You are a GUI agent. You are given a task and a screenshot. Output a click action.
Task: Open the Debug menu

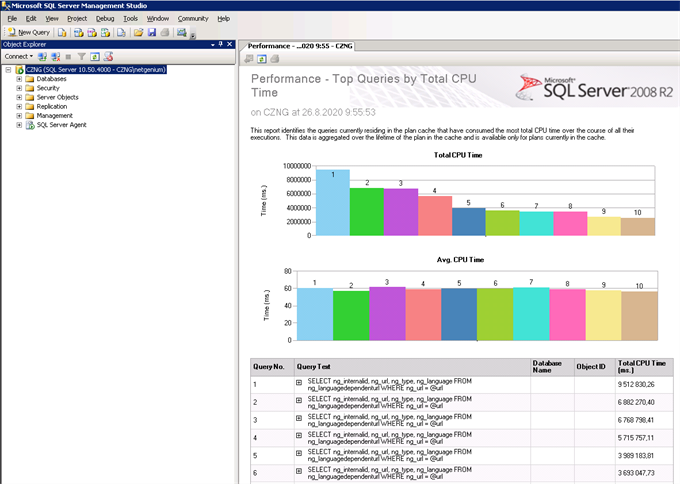pos(105,19)
